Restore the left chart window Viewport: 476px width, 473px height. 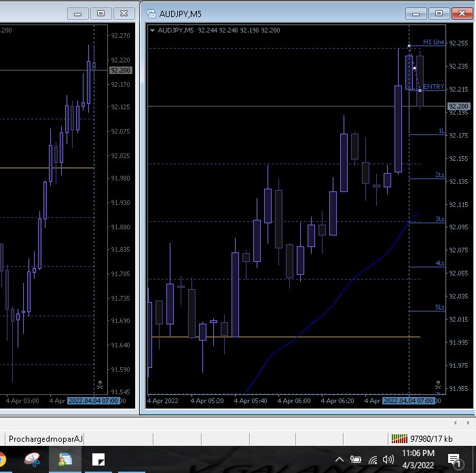(101, 14)
